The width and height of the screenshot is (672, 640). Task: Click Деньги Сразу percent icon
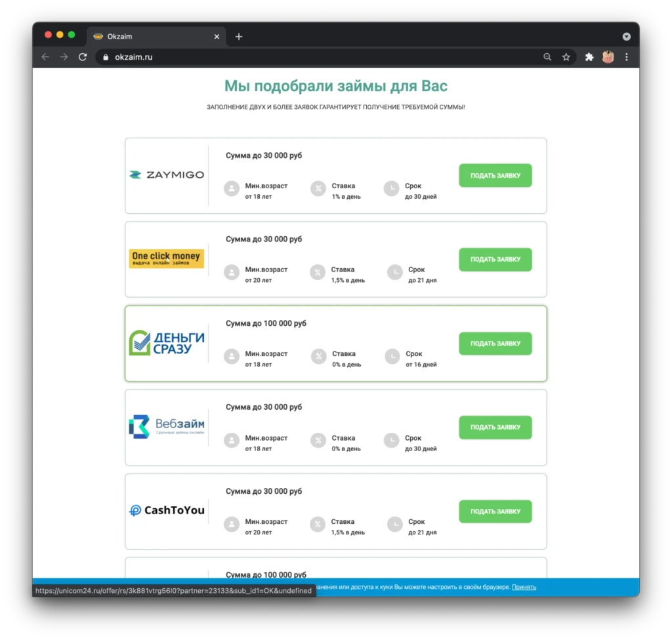[318, 357]
